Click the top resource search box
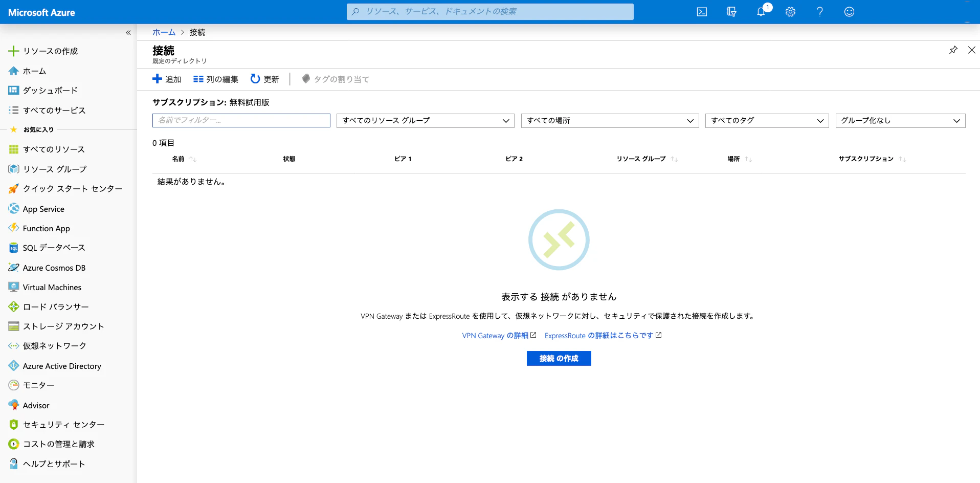Viewport: 980px width, 483px height. click(490, 12)
